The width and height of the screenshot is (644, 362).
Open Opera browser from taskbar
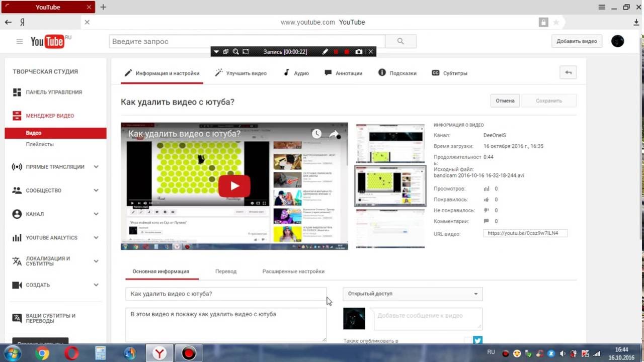coord(71,353)
